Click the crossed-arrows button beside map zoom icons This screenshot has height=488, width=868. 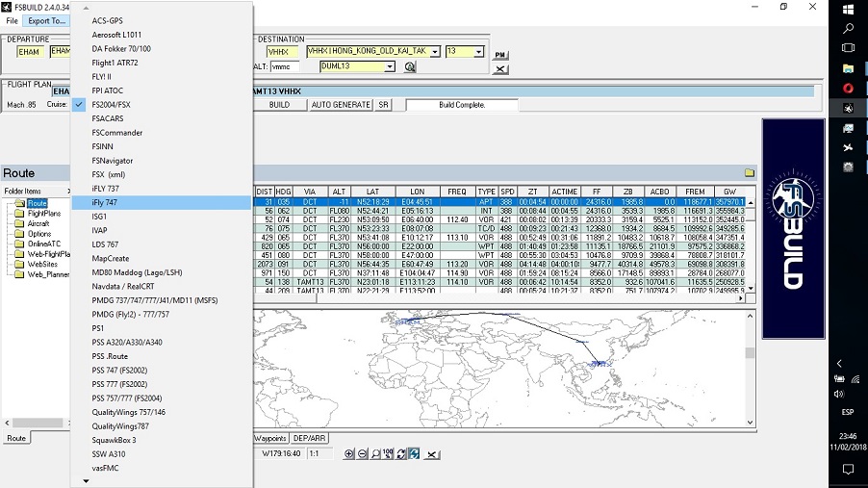(x=432, y=454)
